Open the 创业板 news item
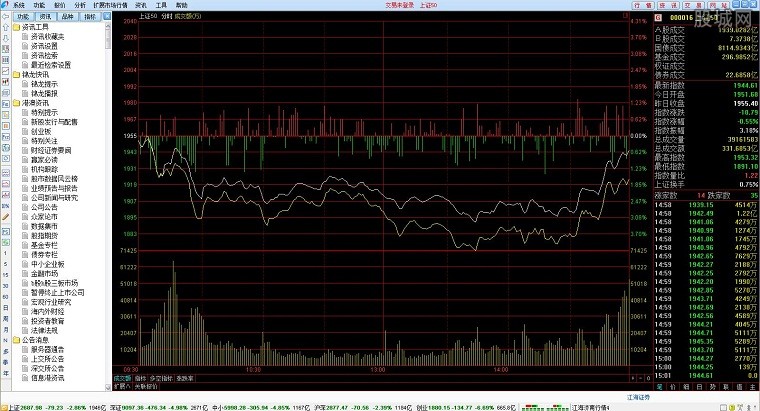This screenshot has width=760, height=411. pyautogui.click(x=40, y=130)
